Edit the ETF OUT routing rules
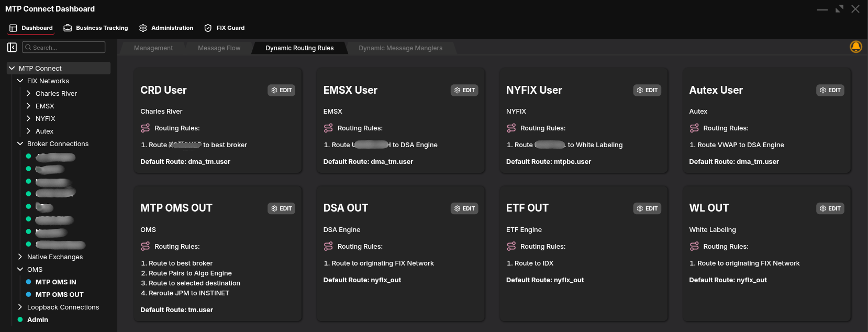Image resolution: width=868 pixels, height=332 pixels. [x=647, y=208]
